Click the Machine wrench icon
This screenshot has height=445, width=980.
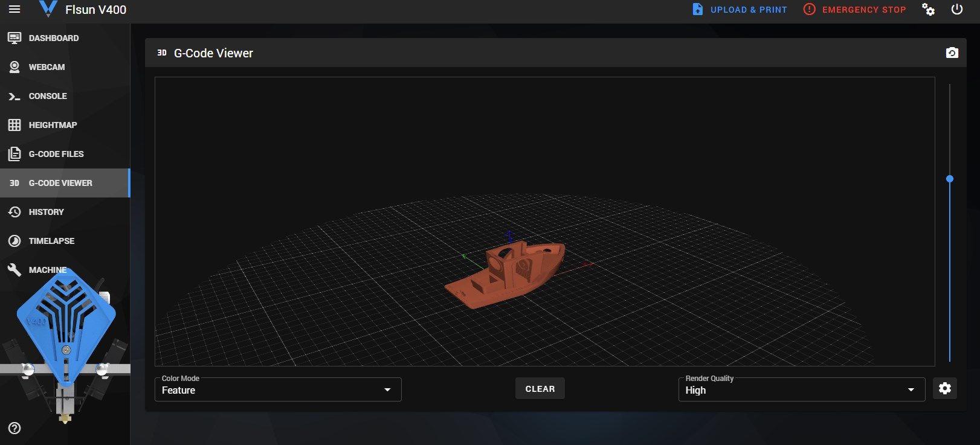tap(15, 270)
